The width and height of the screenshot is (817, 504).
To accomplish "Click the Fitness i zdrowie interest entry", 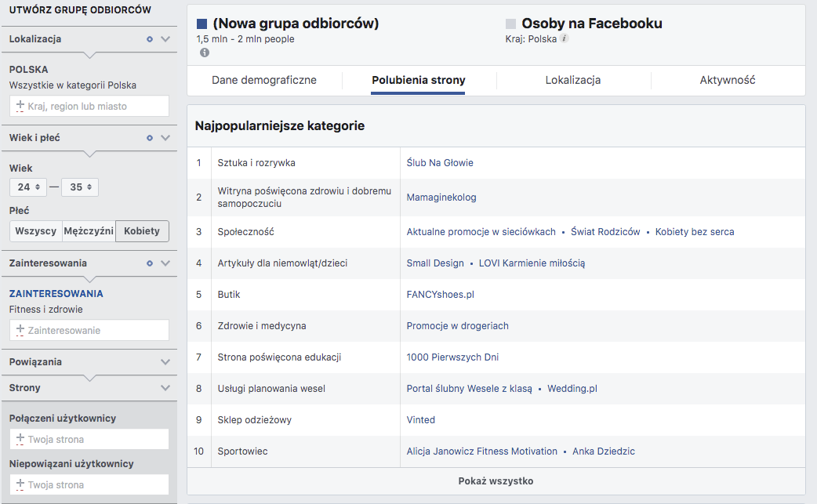I will pyautogui.click(x=45, y=310).
